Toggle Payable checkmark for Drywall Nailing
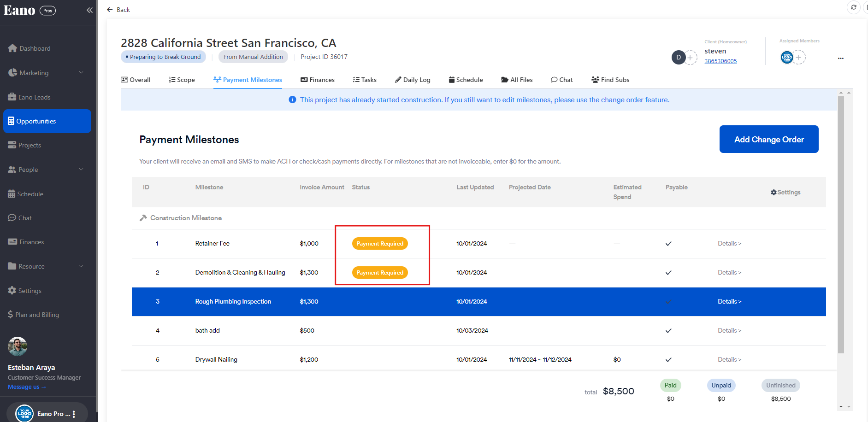The height and width of the screenshot is (422, 868). [x=668, y=360]
